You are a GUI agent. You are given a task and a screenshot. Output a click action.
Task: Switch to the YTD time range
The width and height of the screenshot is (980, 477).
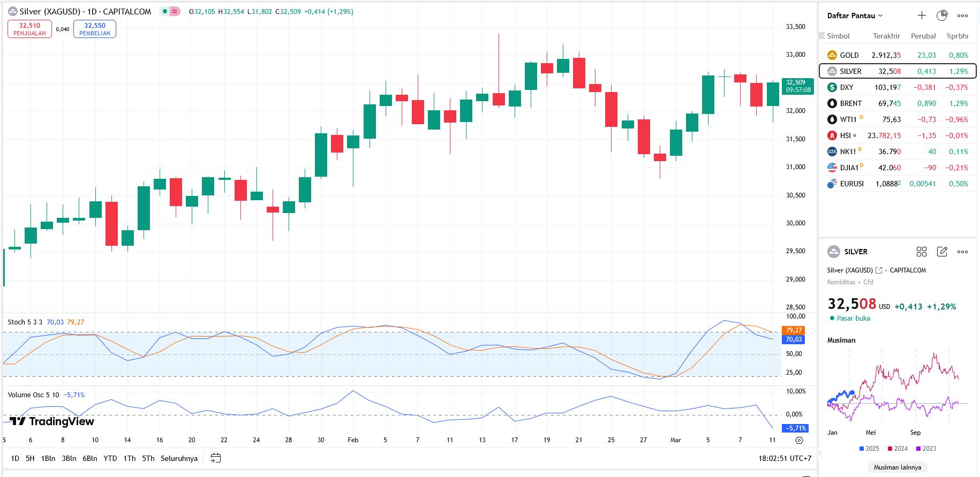(x=110, y=458)
